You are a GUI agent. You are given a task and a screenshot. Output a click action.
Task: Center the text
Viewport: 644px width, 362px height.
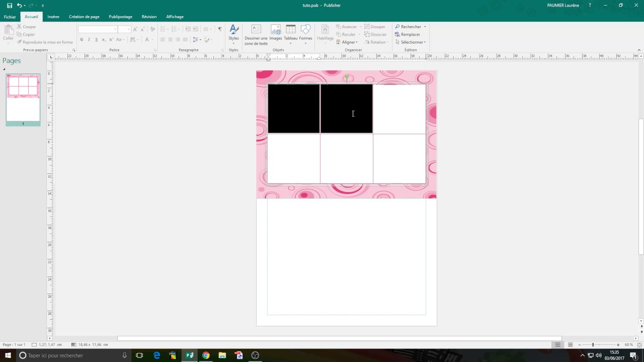coord(170,40)
